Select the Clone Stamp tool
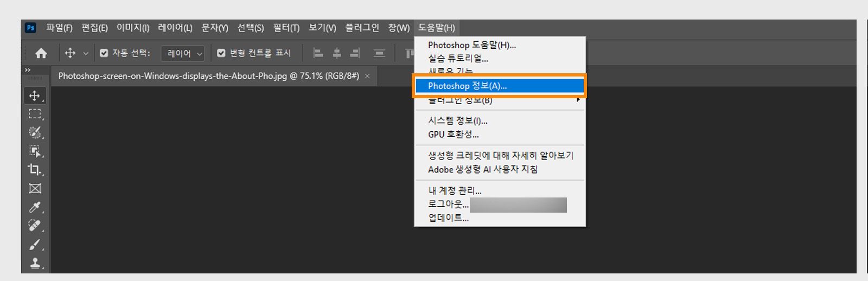 click(35, 263)
